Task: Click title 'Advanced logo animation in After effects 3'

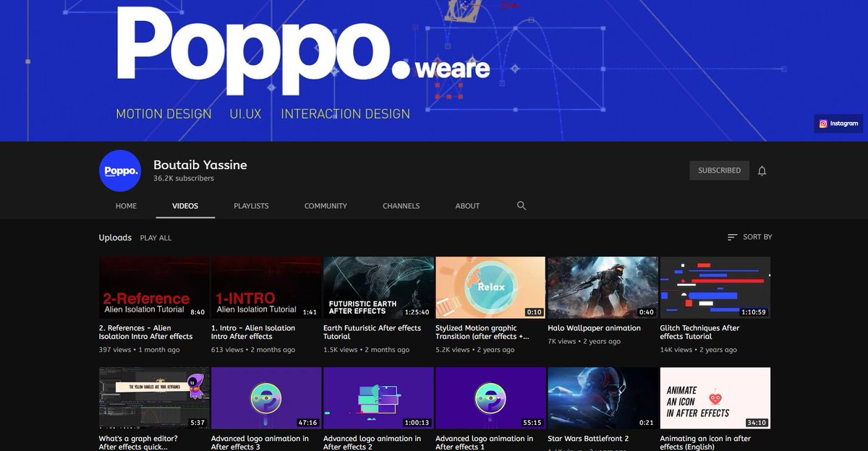Action: (x=260, y=442)
